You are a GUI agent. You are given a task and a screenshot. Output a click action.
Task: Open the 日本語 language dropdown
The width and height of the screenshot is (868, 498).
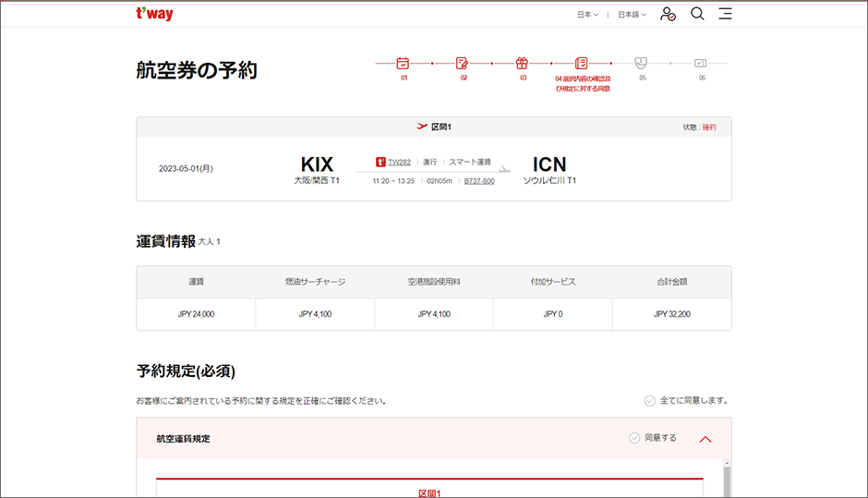click(x=632, y=15)
